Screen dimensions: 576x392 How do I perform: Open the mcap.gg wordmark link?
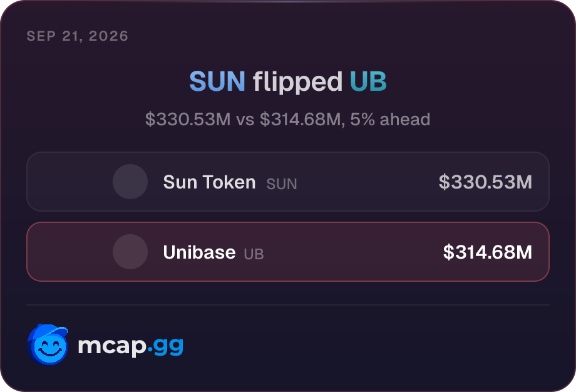click(130, 345)
